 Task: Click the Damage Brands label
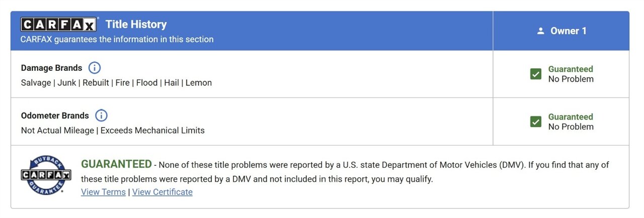(x=51, y=68)
